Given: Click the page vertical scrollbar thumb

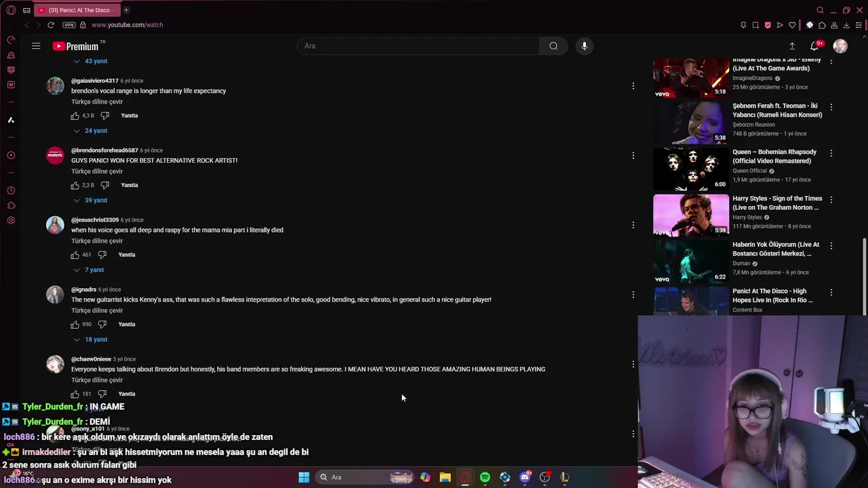Looking at the screenshot, I should coord(864,277).
